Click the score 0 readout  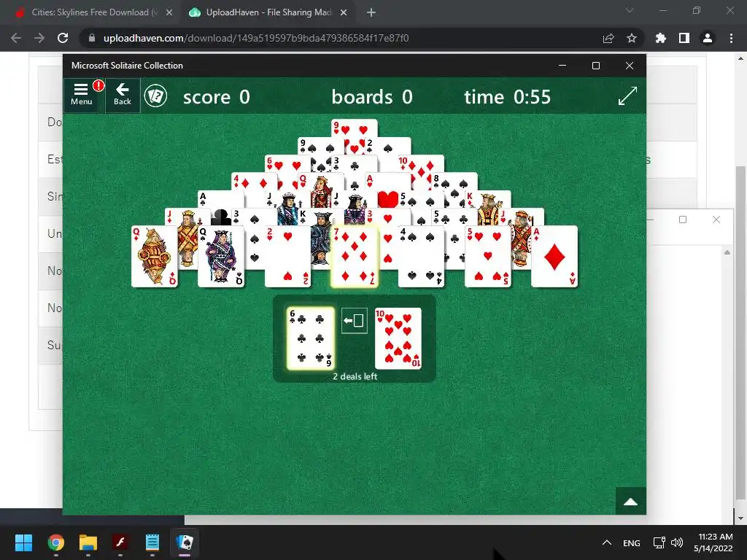216,97
